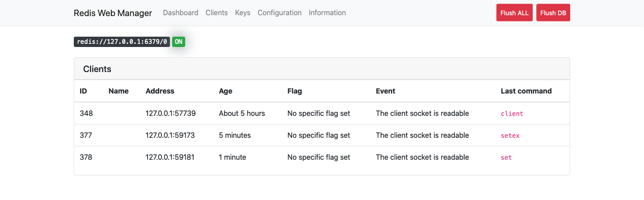Image resolution: width=644 pixels, height=200 pixels.
Task: Navigate to the Keys page
Action: [x=242, y=13]
